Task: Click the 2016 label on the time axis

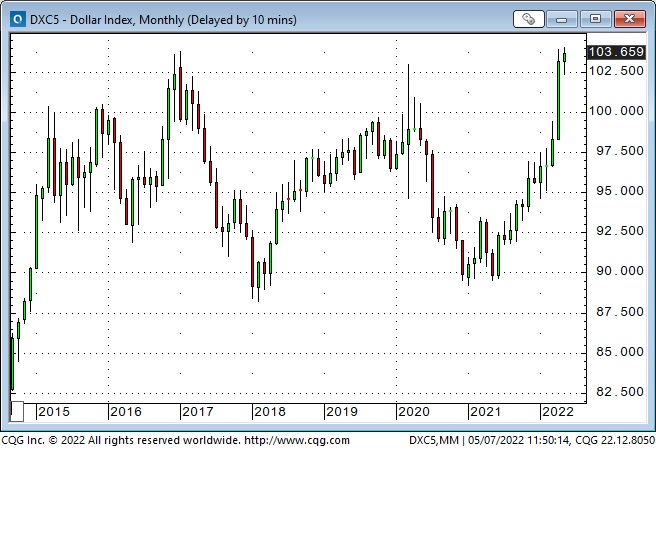Action: [x=126, y=412]
